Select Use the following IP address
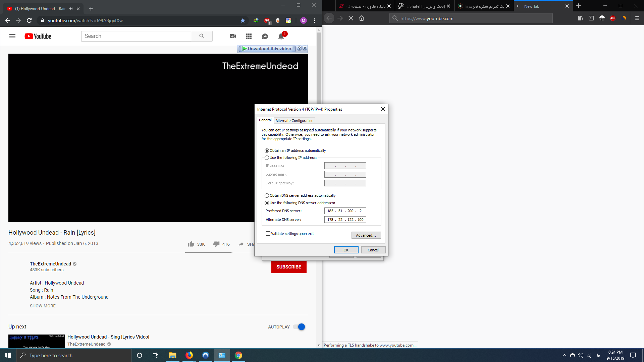This screenshot has width=644, height=362. coord(290,158)
